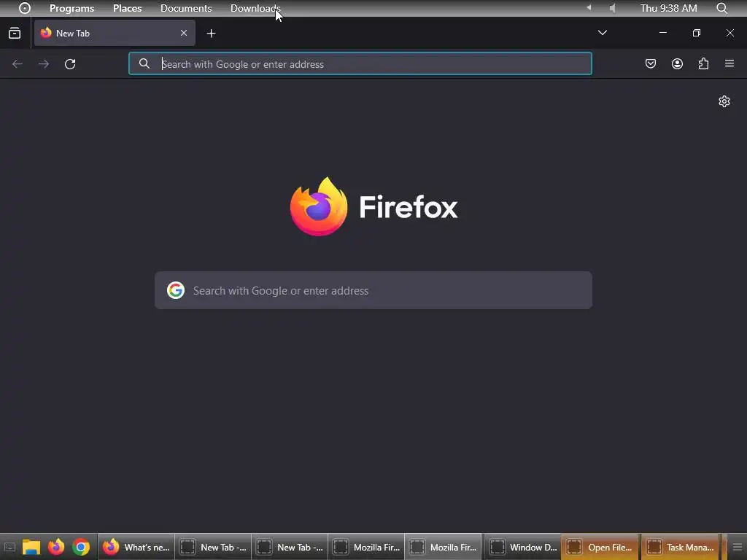Screen dimensions: 747x560
Task: Switch to first New Tab taskbar window
Action: [x=213, y=547]
